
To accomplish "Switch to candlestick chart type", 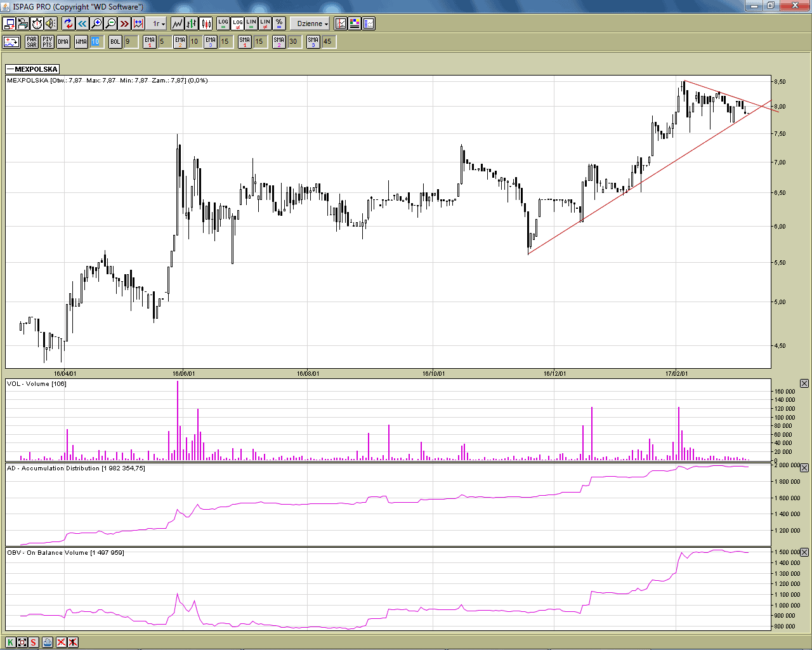I will (206, 23).
